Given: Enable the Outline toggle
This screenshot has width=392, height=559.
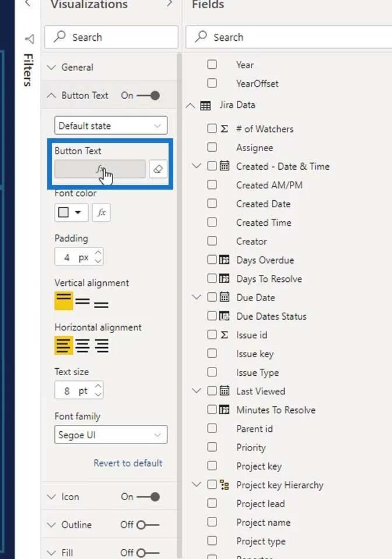Looking at the screenshot, I should coord(148,525).
